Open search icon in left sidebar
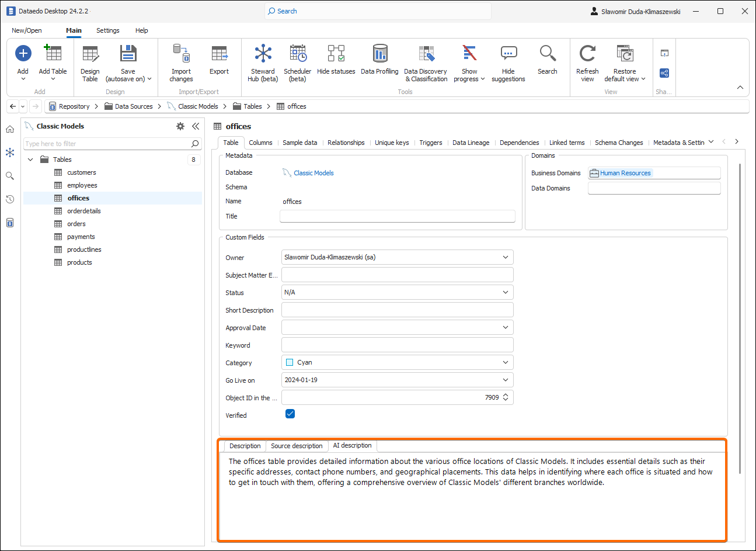 click(10, 176)
